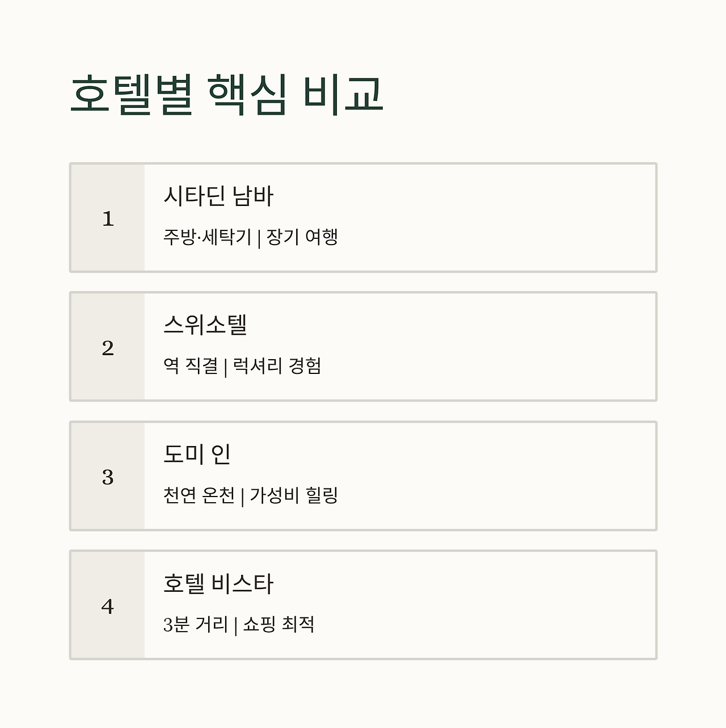Select the number 3 badge
The width and height of the screenshot is (726, 728).
pyautogui.click(x=108, y=477)
